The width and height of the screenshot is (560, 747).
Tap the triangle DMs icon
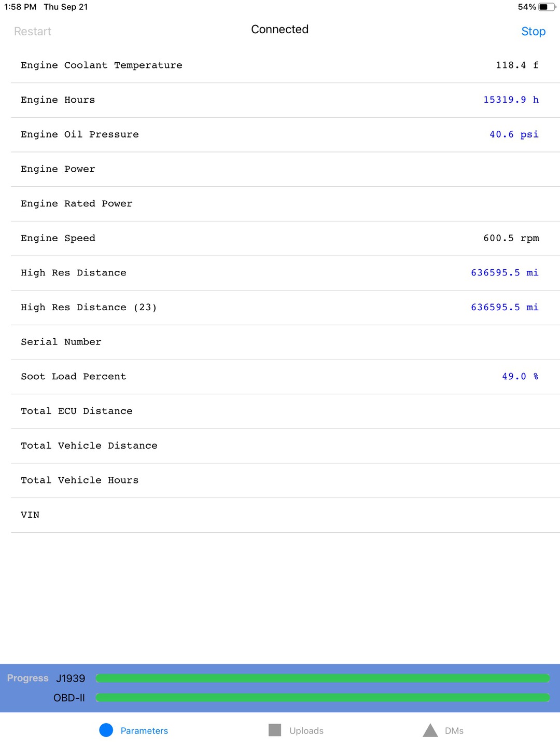[430, 730]
